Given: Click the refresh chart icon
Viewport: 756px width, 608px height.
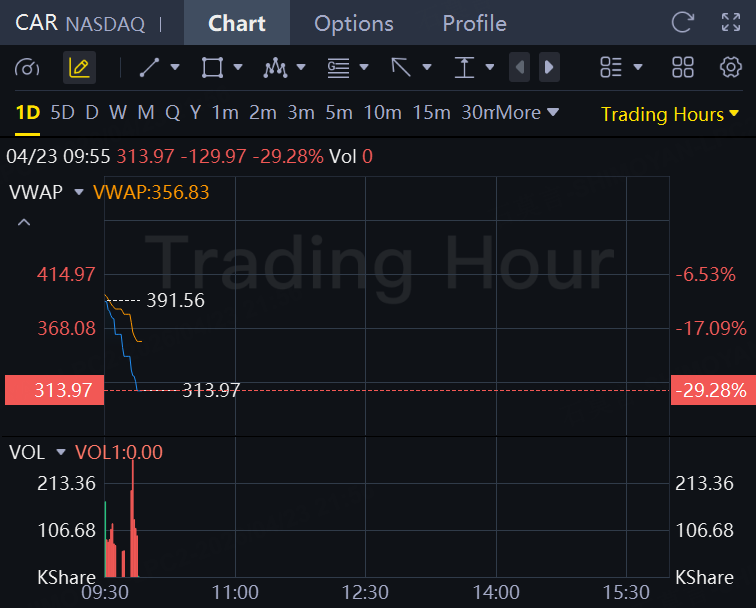Looking at the screenshot, I should (x=683, y=22).
